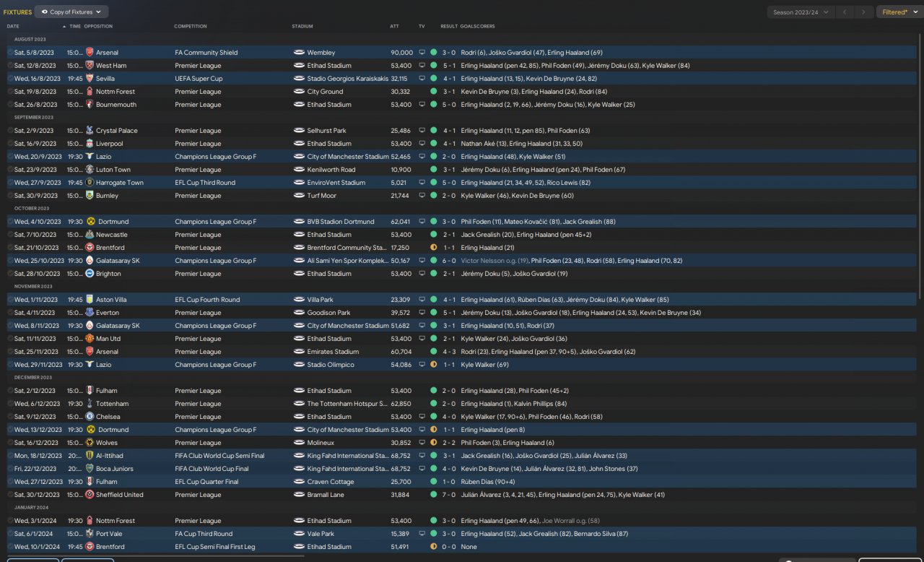Image resolution: width=924 pixels, height=562 pixels.
Task: Click the Everton club crest
Action: coord(90,313)
